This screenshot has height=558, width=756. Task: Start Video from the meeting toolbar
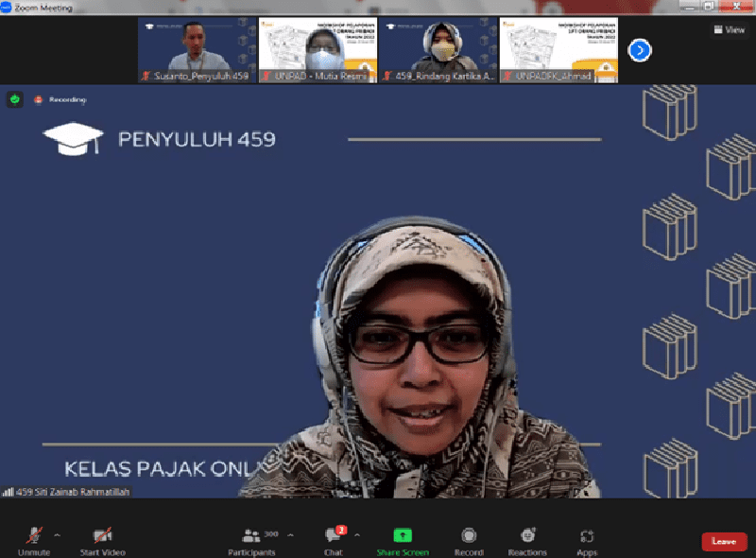102,537
